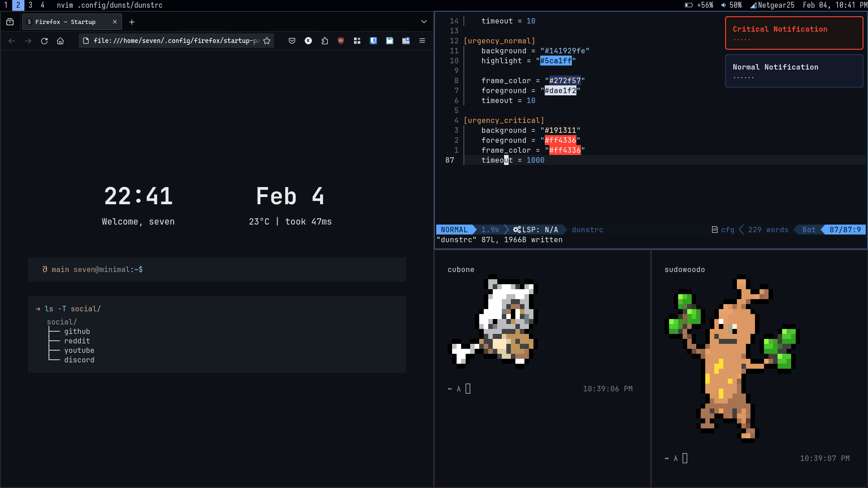Image resolution: width=868 pixels, height=488 pixels.
Task: Click the timeout value 1000
Action: (x=536, y=160)
